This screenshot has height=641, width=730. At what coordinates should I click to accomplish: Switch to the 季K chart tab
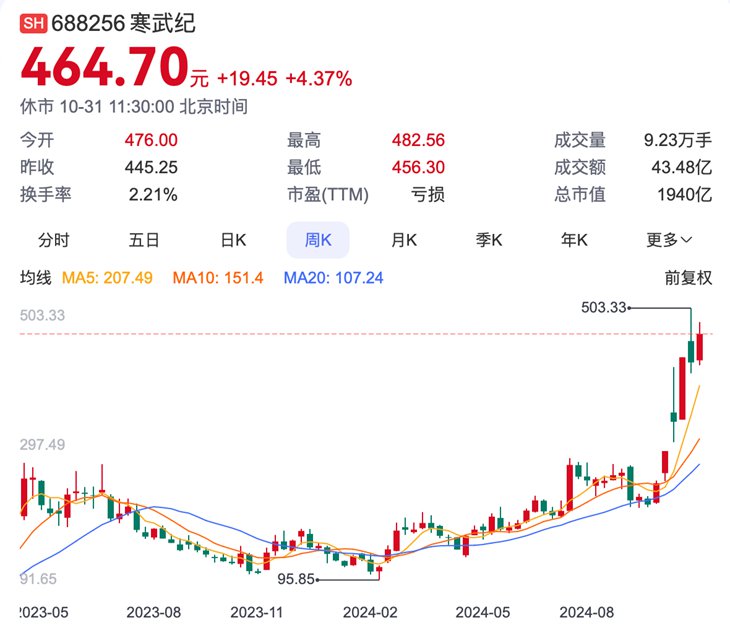click(x=489, y=240)
